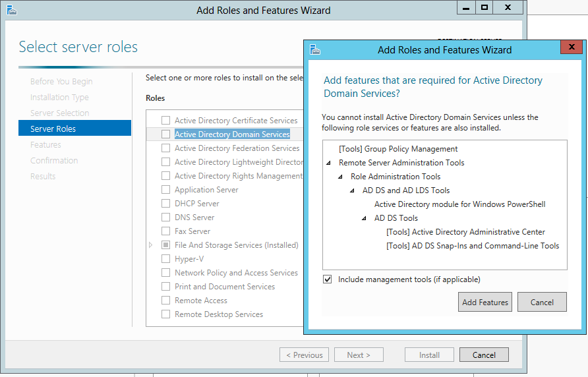Check Active Directory Certificate Services checkbox
This screenshot has height=377, width=588.
[x=165, y=121]
